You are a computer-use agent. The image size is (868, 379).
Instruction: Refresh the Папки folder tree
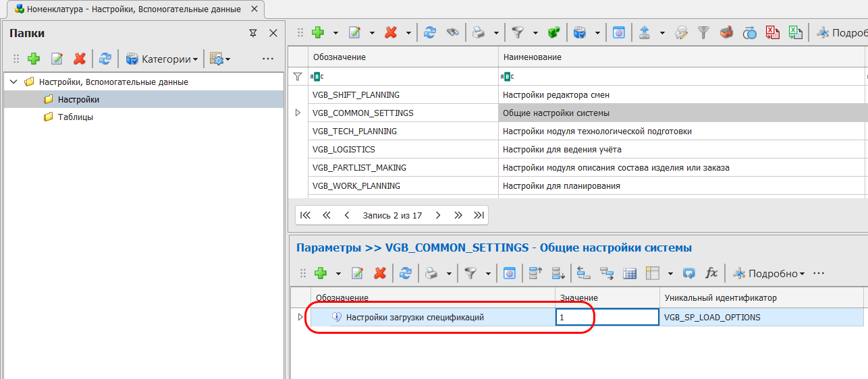click(x=105, y=59)
